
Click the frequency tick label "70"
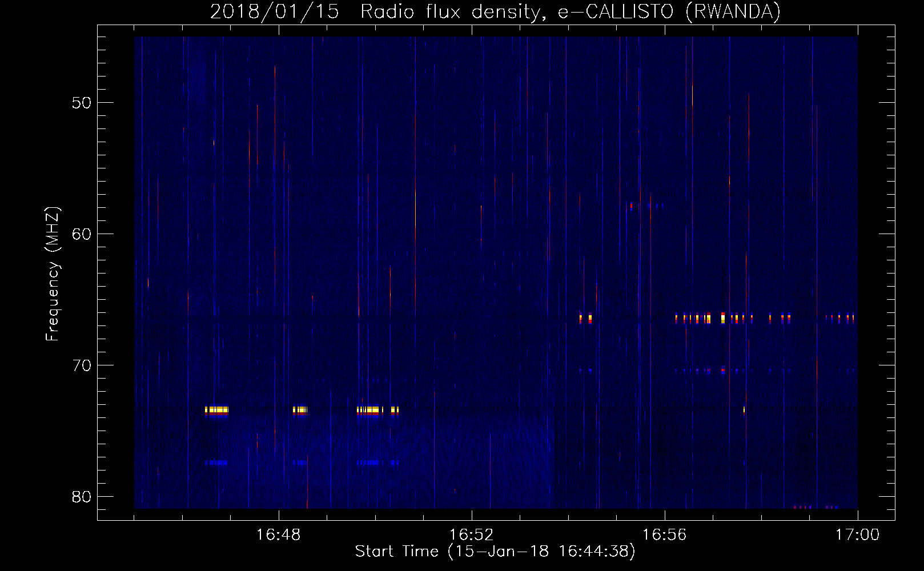[82, 365]
